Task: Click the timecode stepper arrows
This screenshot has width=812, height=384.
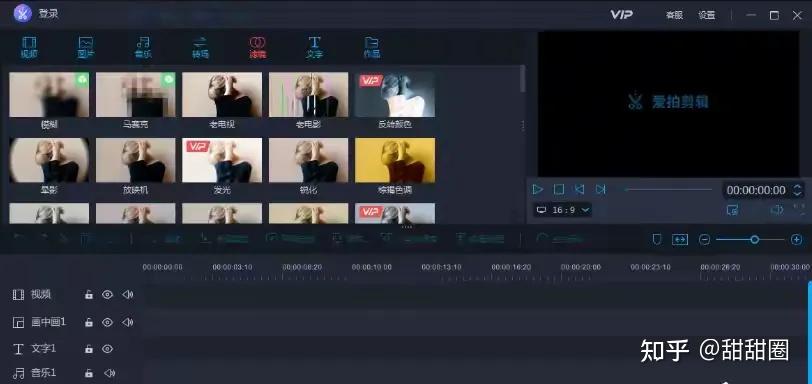Action: click(798, 190)
